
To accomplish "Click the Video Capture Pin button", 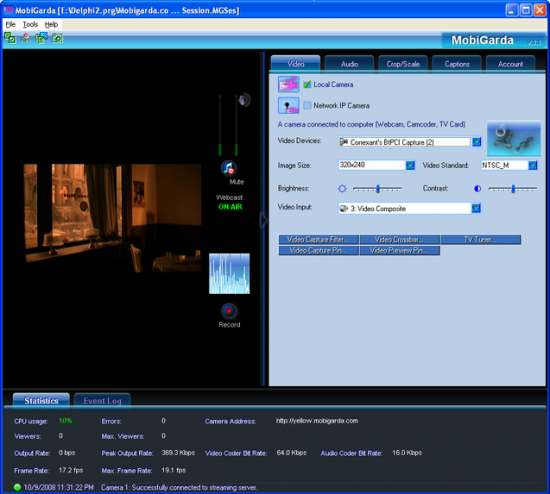I will [318, 251].
